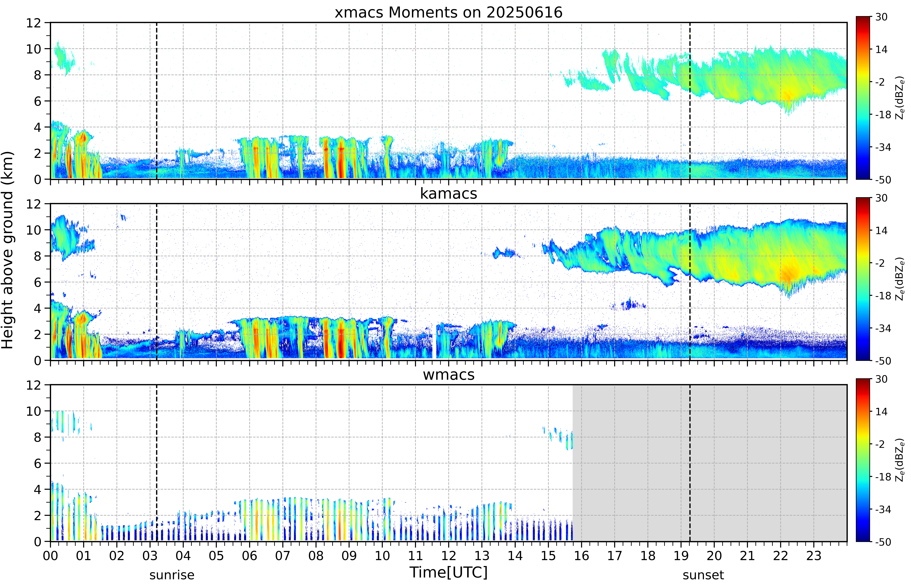The height and width of the screenshot is (588, 911).
Task: Click the '-34' label on wmacs colorbar
Action: (x=883, y=509)
